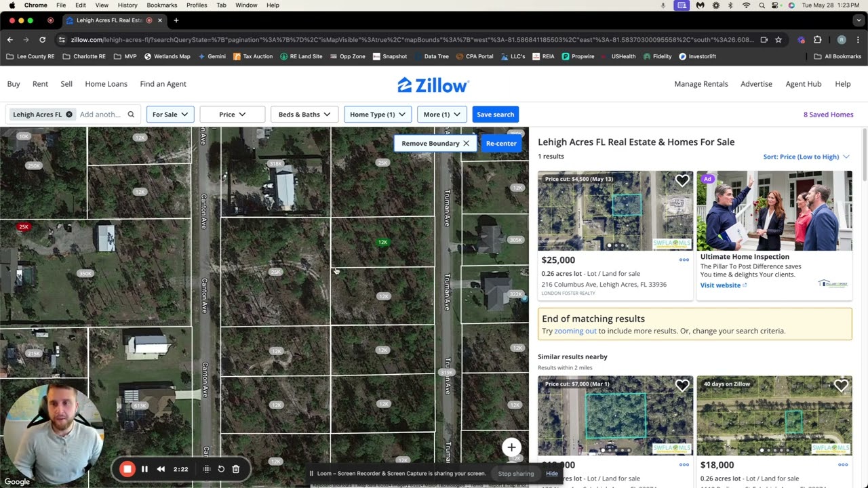Favorite the 40 days on Zillow listing

tap(841, 386)
